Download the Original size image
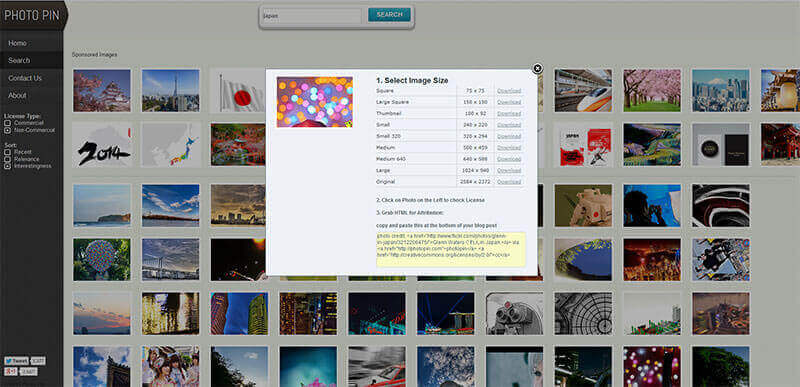 click(x=509, y=182)
